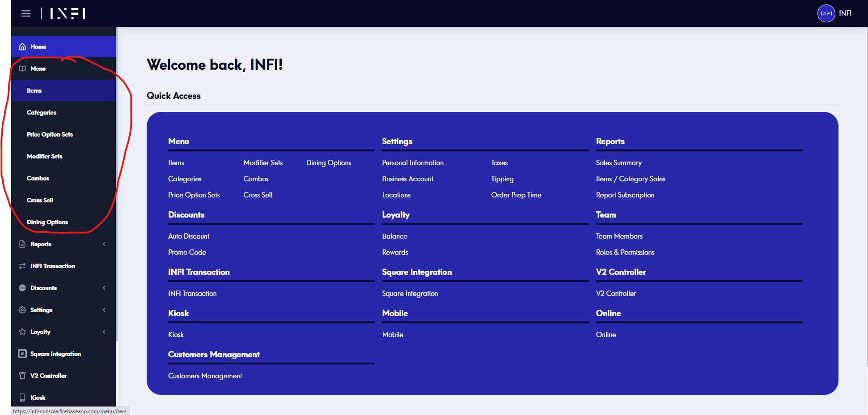Open Items / Category Sales report

point(631,179)
